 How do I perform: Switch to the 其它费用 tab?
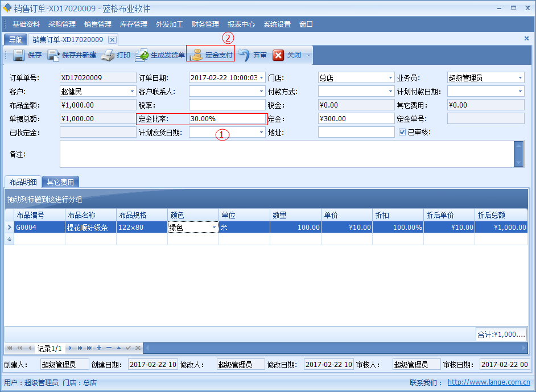pos(60,182)
